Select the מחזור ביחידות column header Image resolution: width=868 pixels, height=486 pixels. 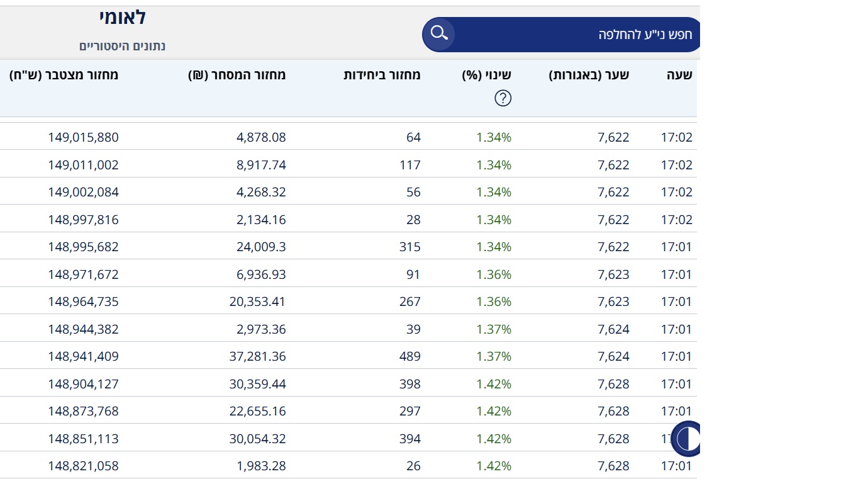pos(382,75)
